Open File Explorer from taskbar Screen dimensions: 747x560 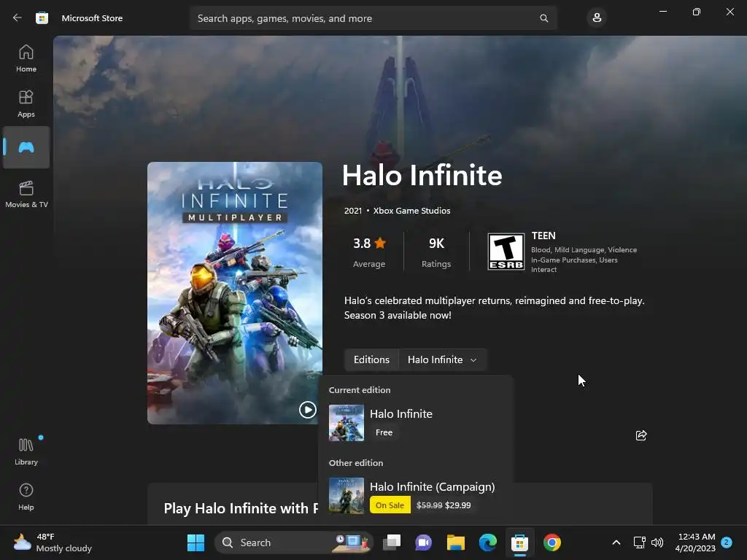point(455,542)
